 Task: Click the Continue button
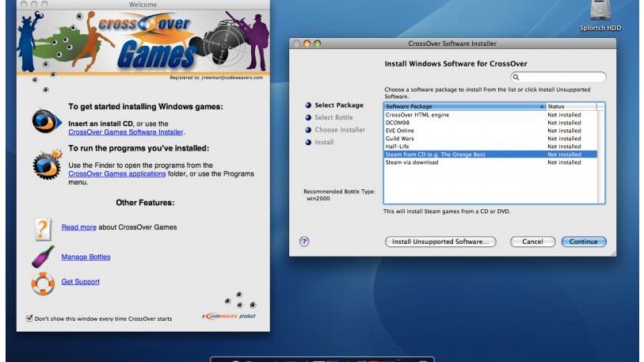click(x=584, y=242)
